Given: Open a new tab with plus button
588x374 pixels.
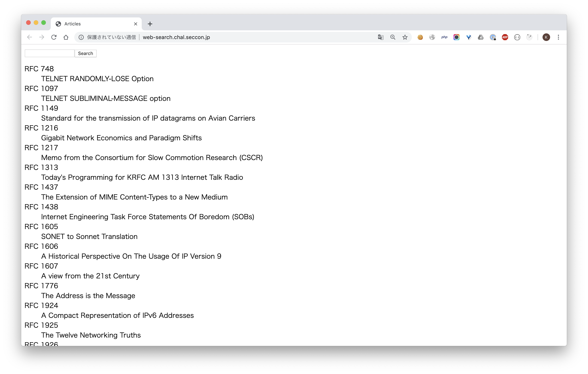Looking at the screenshot, I should 150,24.
